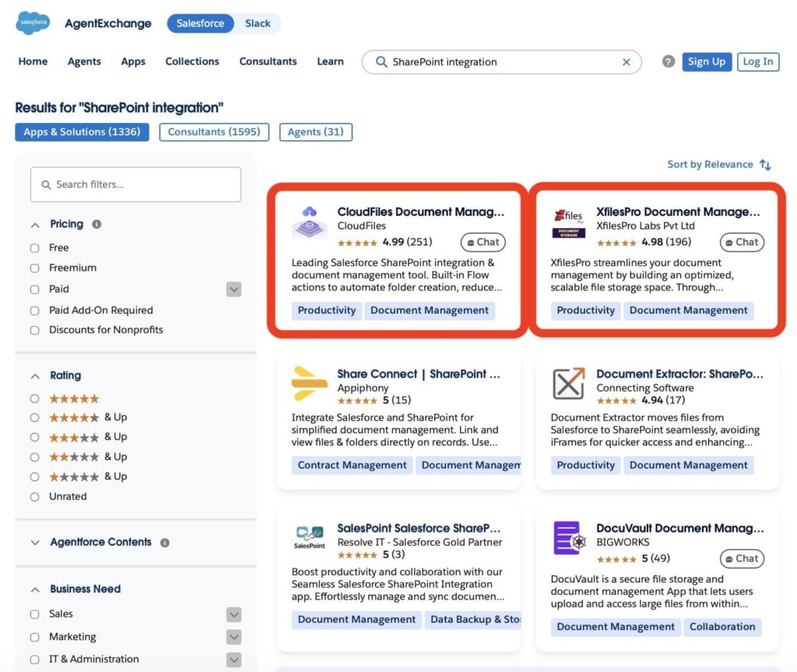
Task: Click the Sign Up button
Action: tap(707, 62)
